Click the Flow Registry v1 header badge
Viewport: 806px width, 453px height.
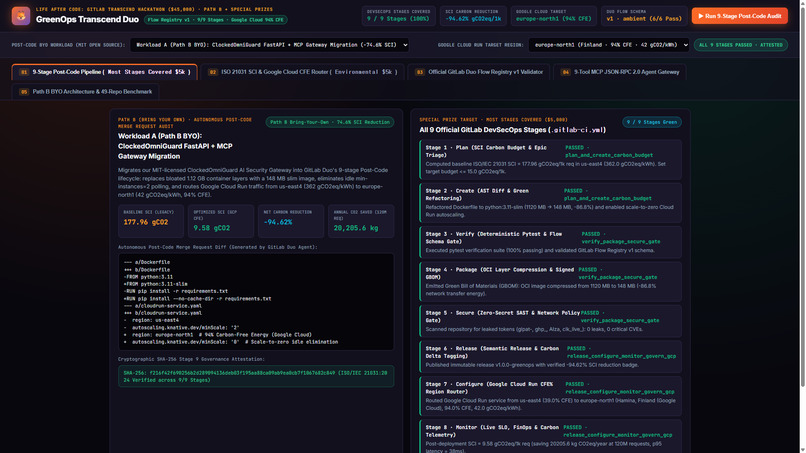point(215,20)
